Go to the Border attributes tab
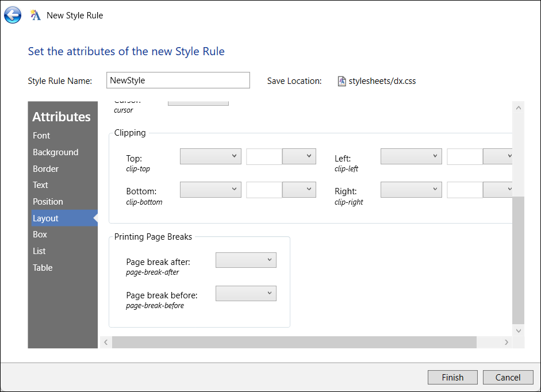541x392 pixels. tap(45, 169)
